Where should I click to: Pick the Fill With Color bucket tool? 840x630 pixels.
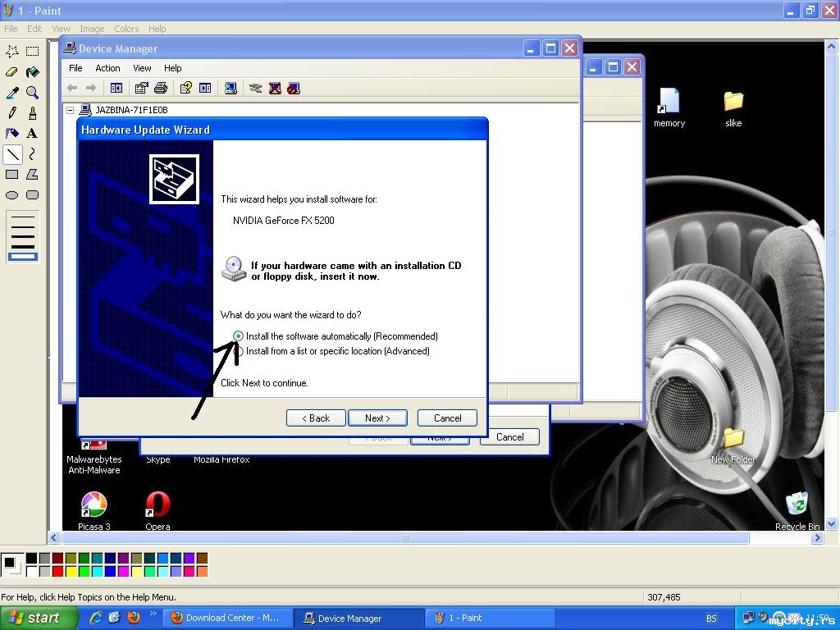coord(32,72)
